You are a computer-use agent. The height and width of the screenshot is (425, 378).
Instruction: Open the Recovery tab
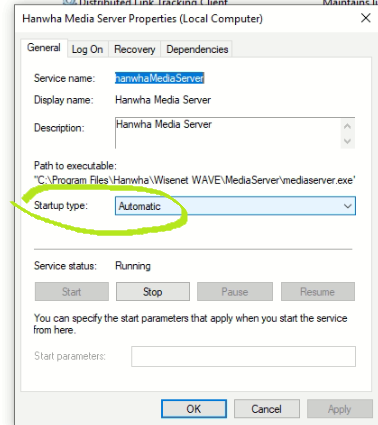(x=134, y=49)
